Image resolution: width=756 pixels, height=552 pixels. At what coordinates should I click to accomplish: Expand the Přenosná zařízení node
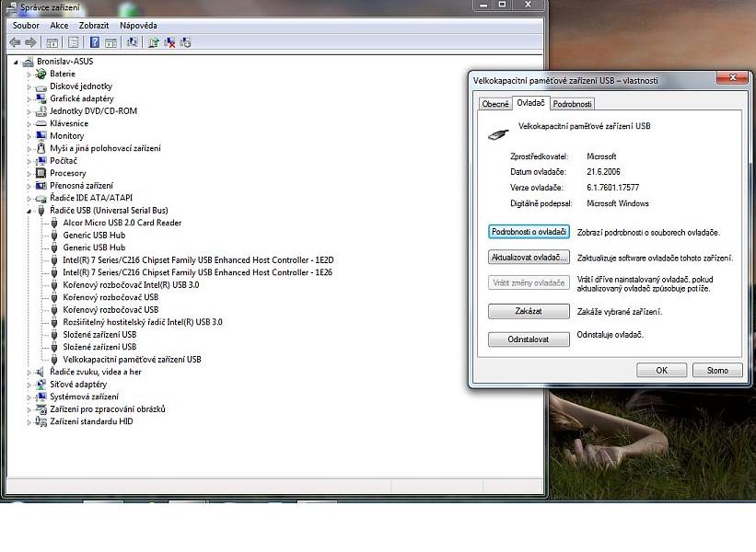click(x=29, y=186)
